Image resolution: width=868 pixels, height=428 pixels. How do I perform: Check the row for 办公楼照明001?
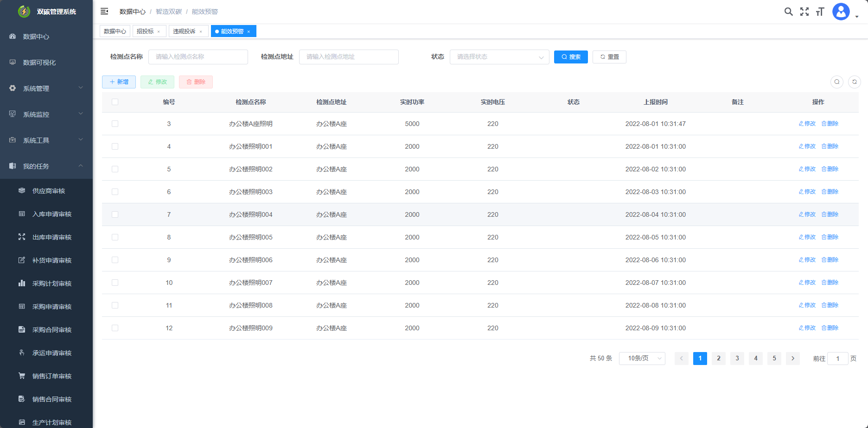[115, 146]
